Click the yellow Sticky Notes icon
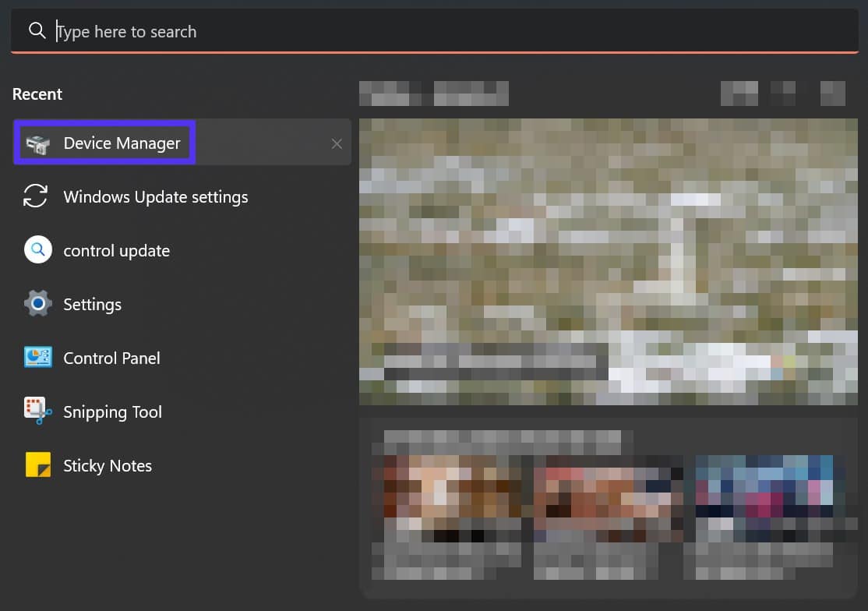This screenshot has height=611, width=868. pyautogui.click(x=37, y=465)
